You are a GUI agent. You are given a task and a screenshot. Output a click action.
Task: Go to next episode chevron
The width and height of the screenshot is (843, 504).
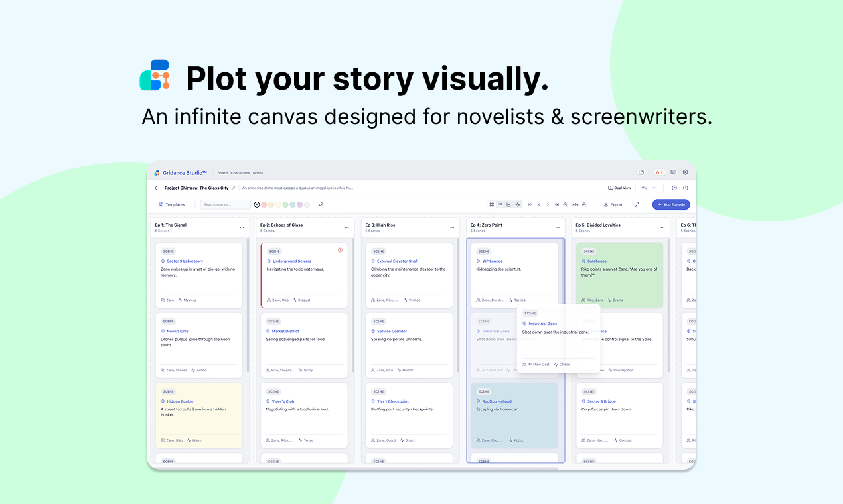(548, 204)
